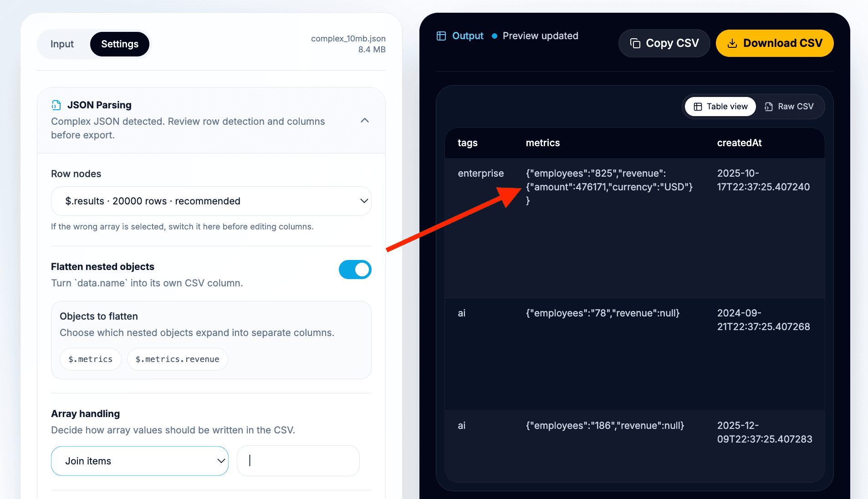Click the employees 186 metrics cell

point(605,426)
